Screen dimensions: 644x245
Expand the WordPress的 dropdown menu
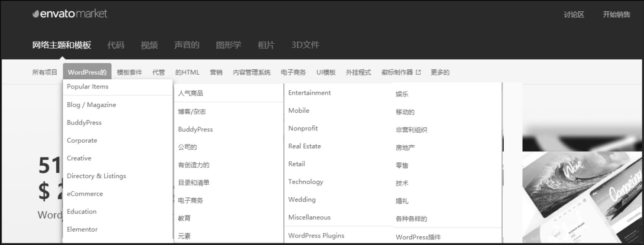pos(87,72)
